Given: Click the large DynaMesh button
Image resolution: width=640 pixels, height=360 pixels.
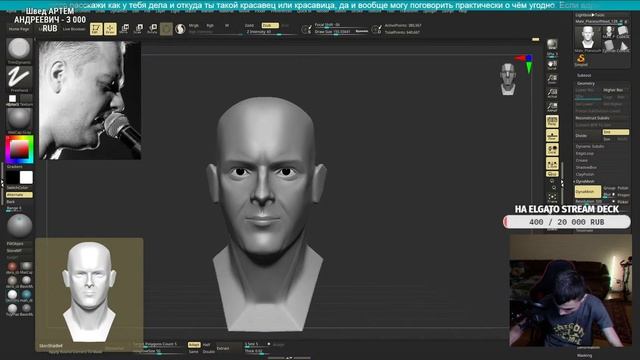Looking at the screenshot, I should (588, 191).
